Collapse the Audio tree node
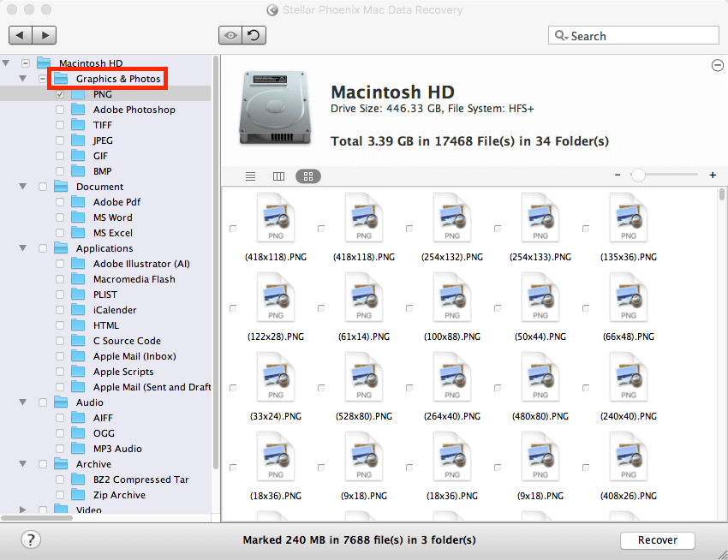The image size is (728, 560). point(23,402)
